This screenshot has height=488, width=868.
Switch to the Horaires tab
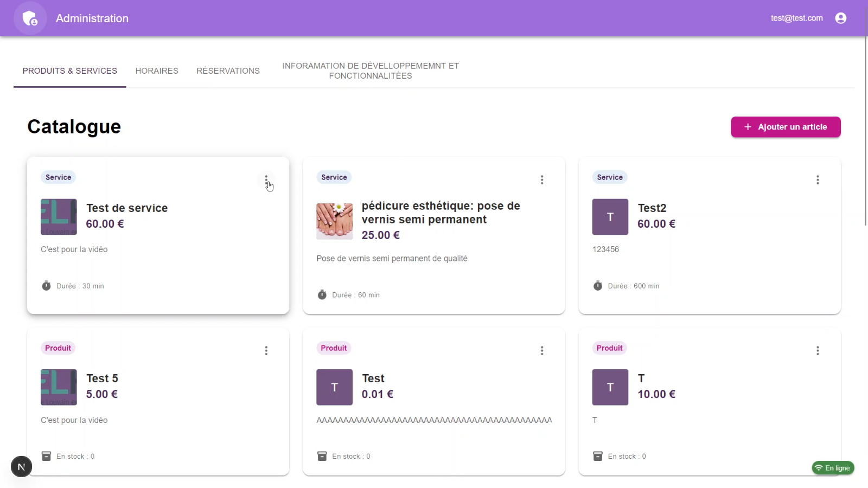tap(157, 71)
